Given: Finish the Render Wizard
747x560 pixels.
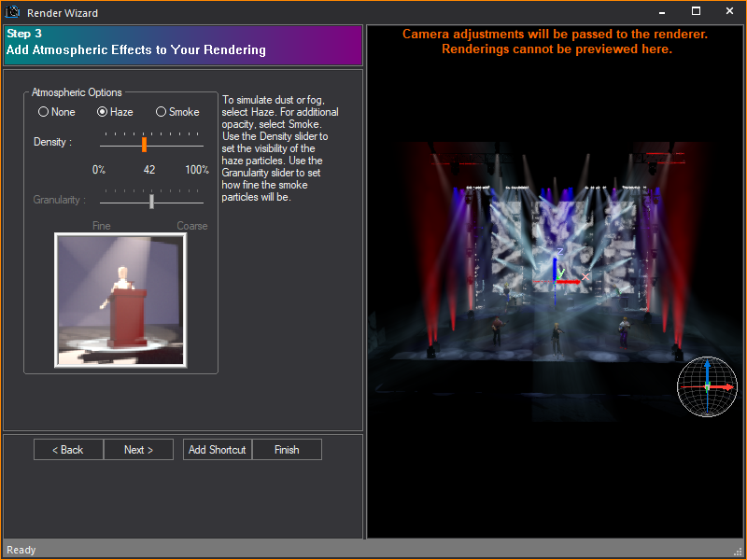Looking at the screenshot, I should click(287, 449).
